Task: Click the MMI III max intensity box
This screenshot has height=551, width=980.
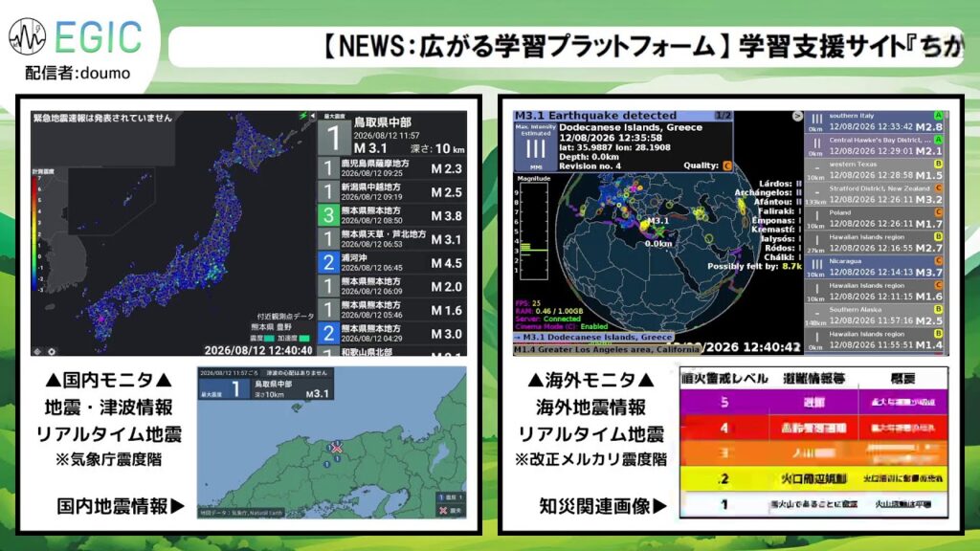Action: [535, 146]
